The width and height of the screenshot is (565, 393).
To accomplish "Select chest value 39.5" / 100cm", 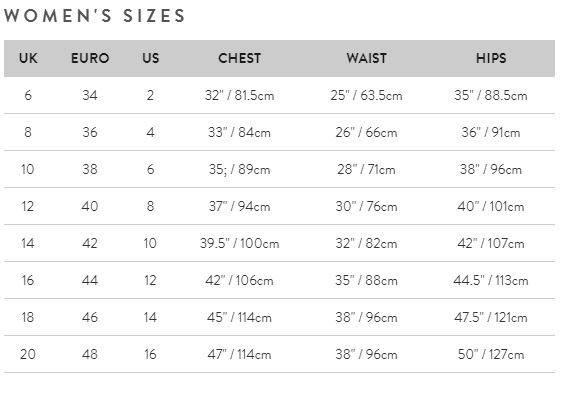I will (x=240, y=244).
